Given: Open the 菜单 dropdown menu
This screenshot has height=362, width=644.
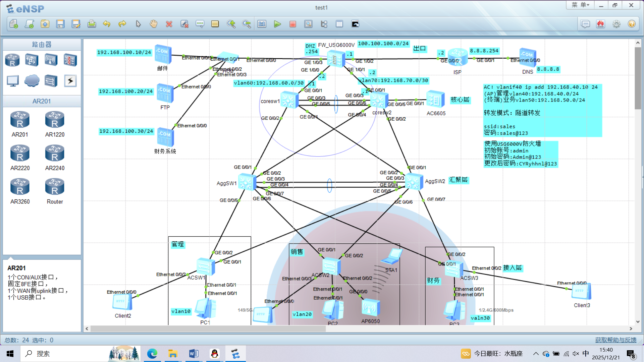Looking at the screenshot, I should click(x=580, y=5).
